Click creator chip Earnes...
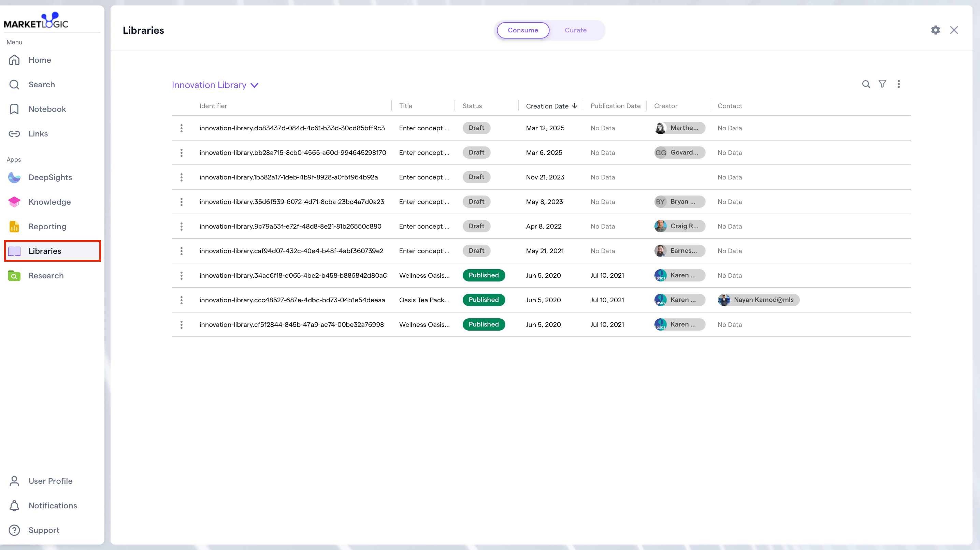 [x=679, y=251]
